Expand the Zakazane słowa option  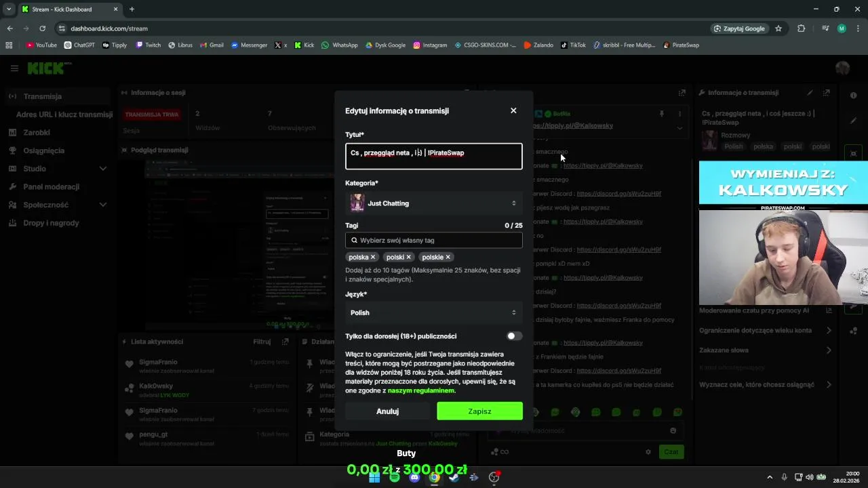pyautogui.click(x=766, y=350)
